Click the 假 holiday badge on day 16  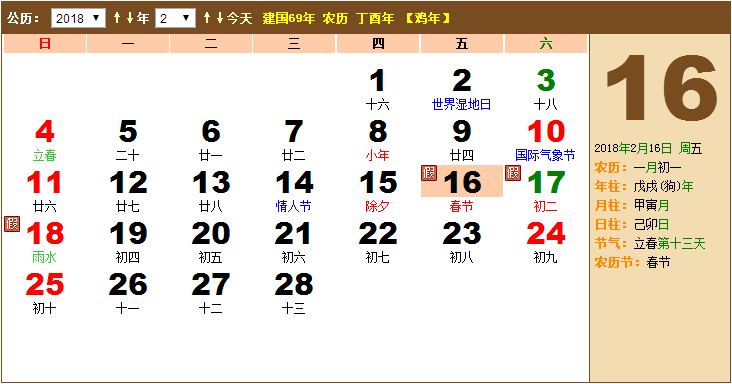pyautogui.click(x=429, y=173)
